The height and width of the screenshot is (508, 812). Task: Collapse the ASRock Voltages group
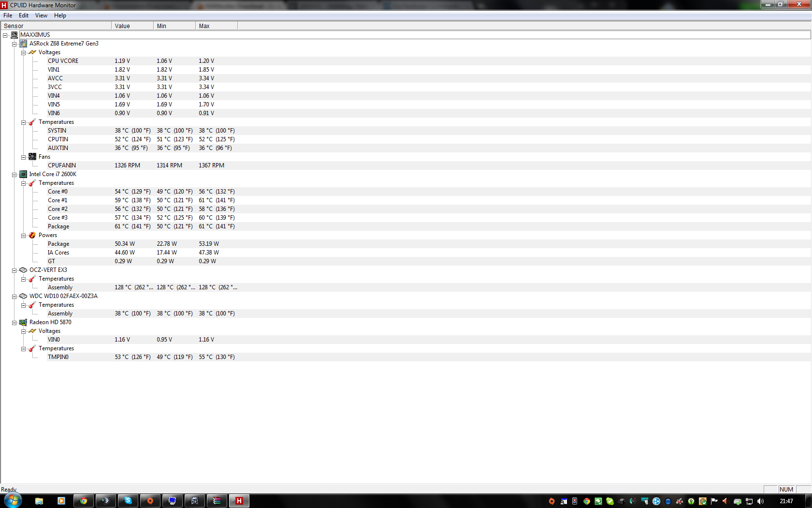[x=23, y=53]
